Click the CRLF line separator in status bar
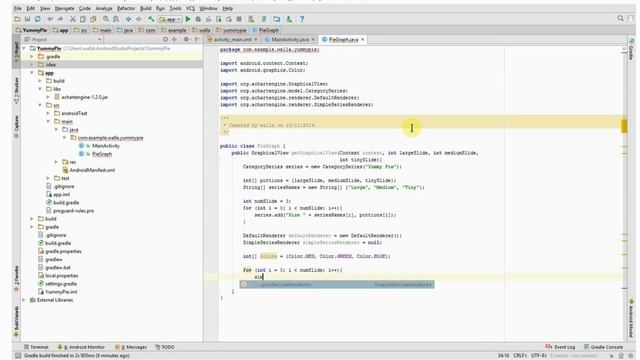The image size is (640, 360). [x=519, y=356]
